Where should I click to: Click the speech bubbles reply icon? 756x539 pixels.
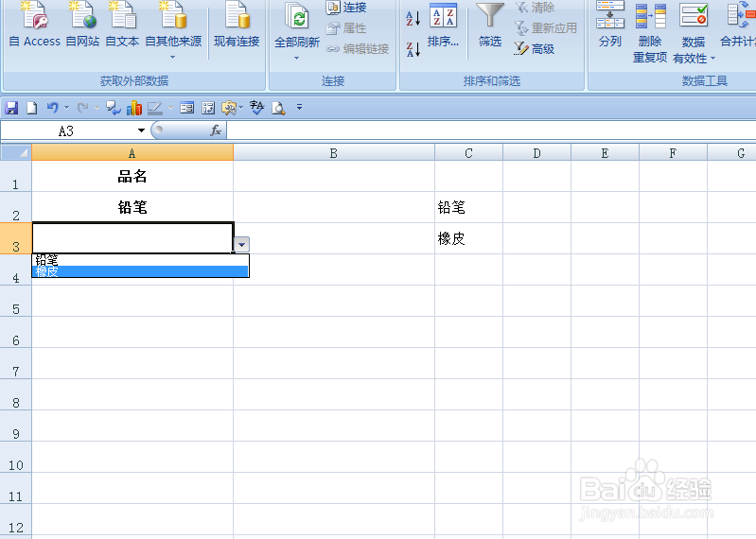click(114, 108)
